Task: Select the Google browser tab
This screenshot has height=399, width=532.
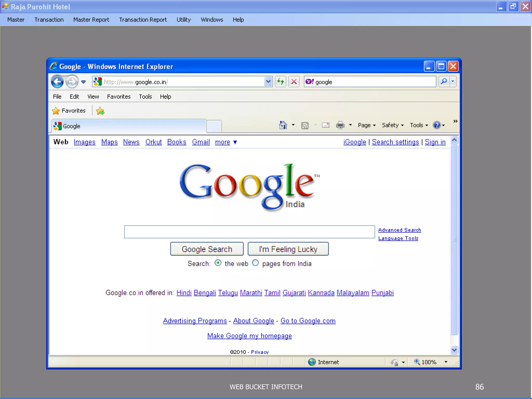Action: [x=129, y=126]
